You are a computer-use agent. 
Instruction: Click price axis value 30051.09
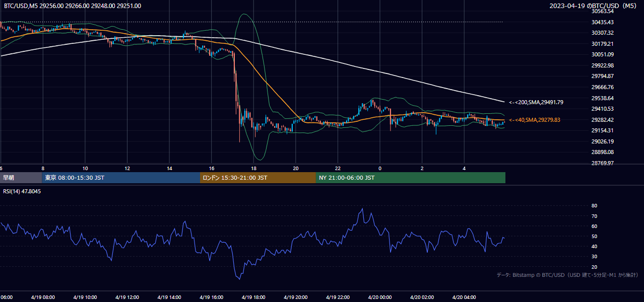603,54
